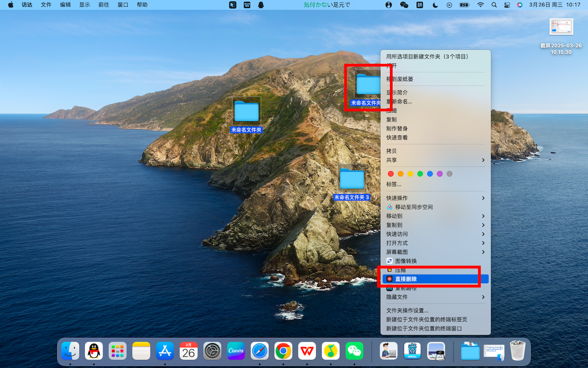
Task: Select the 截屏 2025-03-26 screenshot file
Action: pyautogui.click(x=561, y=37)
